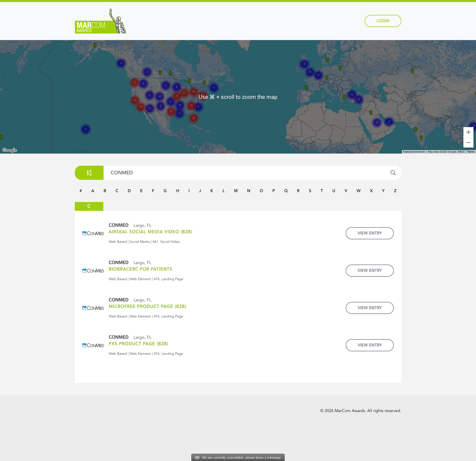View entry for MicroFree Product Page
The height and width of the screenshot is (461, 476).
click(x=369, y=308)
